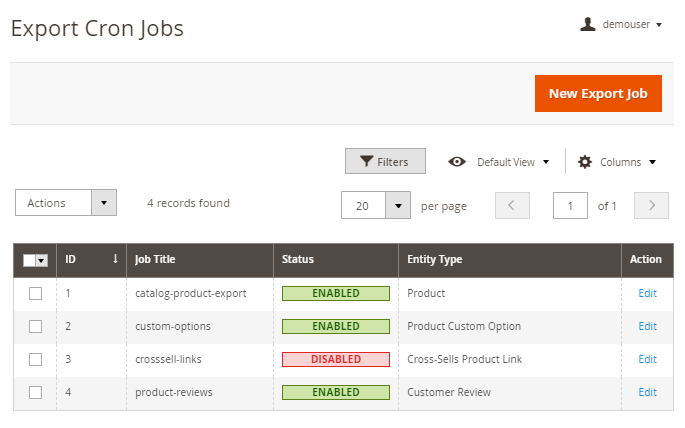The height and width of the screenshot is (428, 685).
Task: Click the eye icon for Default View
Action: click(x=457, y=162)
